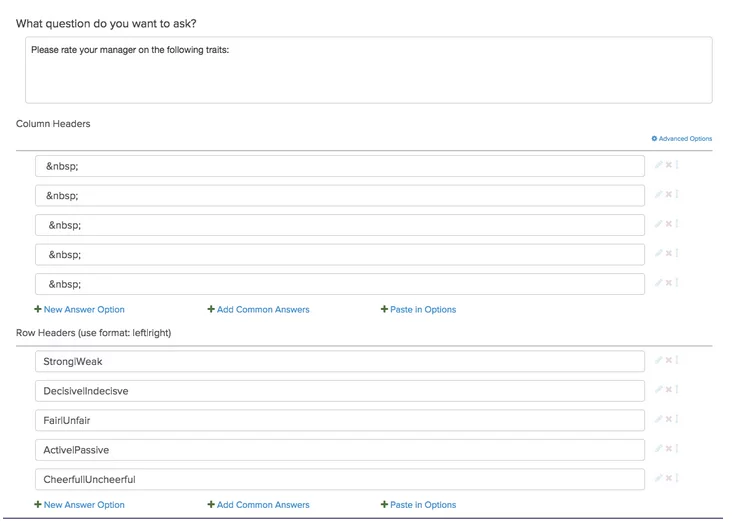Screen dimensions: 737x529
Task: Click move handle icon for fifth column header
Action: pos(677,283)
